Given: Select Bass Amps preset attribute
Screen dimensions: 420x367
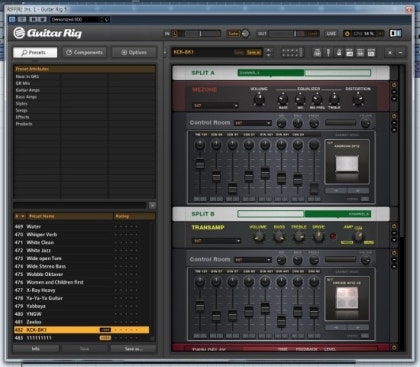Looking at the screenshot, I should tap(26, 97).
